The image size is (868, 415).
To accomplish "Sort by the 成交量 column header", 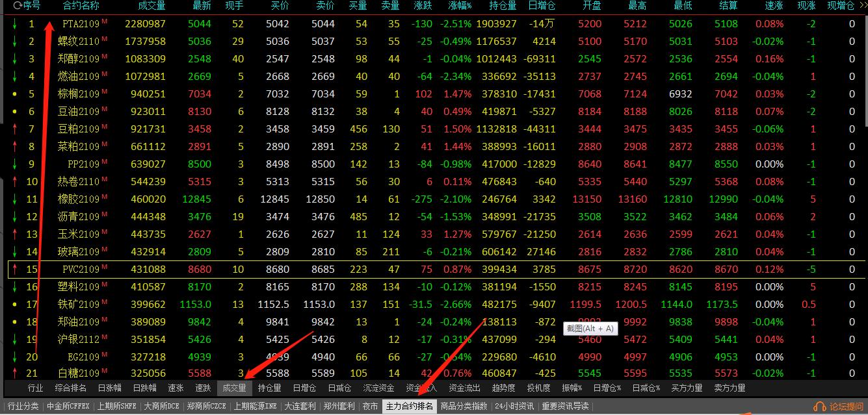I will (x=152, y=6).
